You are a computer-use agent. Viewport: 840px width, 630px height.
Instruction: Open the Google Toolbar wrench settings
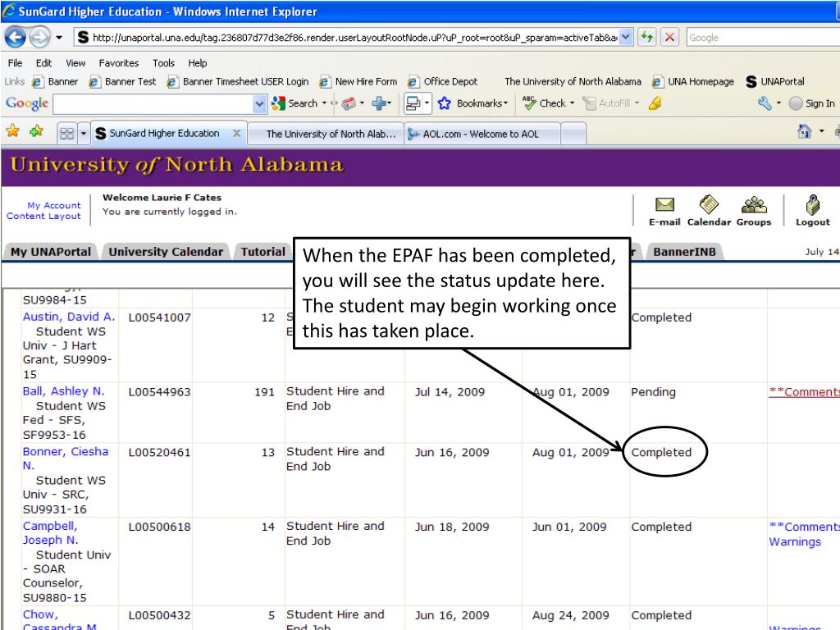pos(765,103)
